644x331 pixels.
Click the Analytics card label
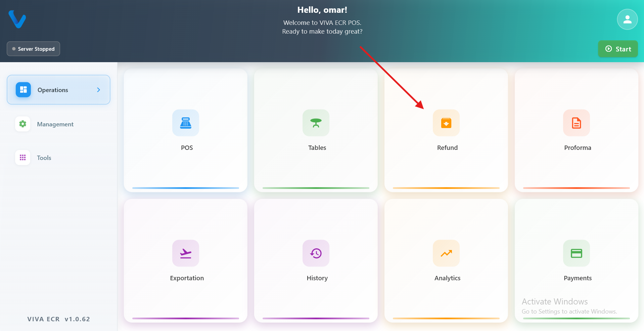point(447,278)
